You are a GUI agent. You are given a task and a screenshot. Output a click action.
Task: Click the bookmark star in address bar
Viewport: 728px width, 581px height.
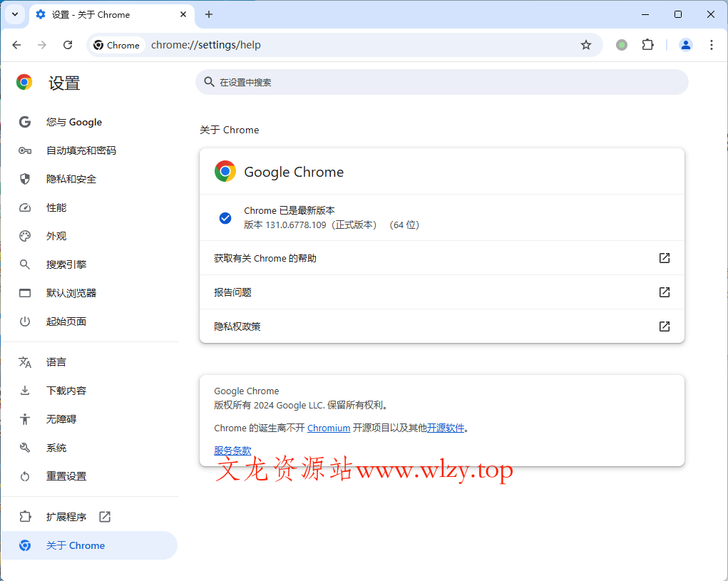click(x=586, y=44)
